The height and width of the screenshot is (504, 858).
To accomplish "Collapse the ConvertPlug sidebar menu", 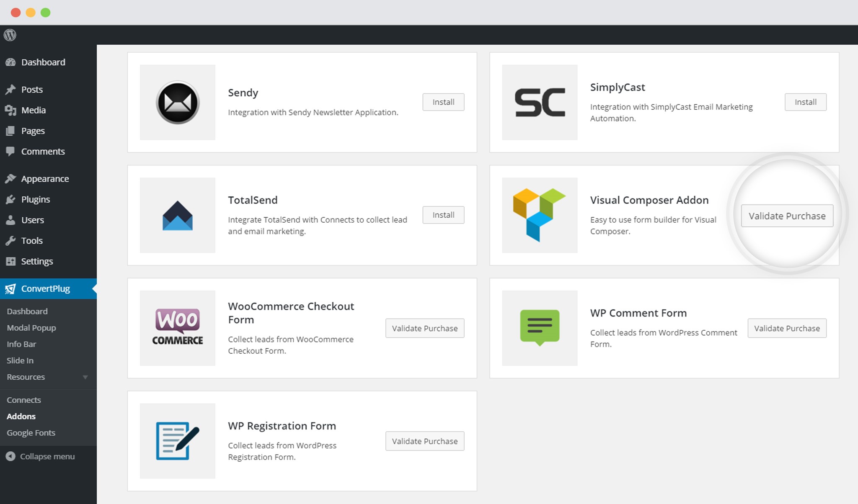I will coord(47,456).
